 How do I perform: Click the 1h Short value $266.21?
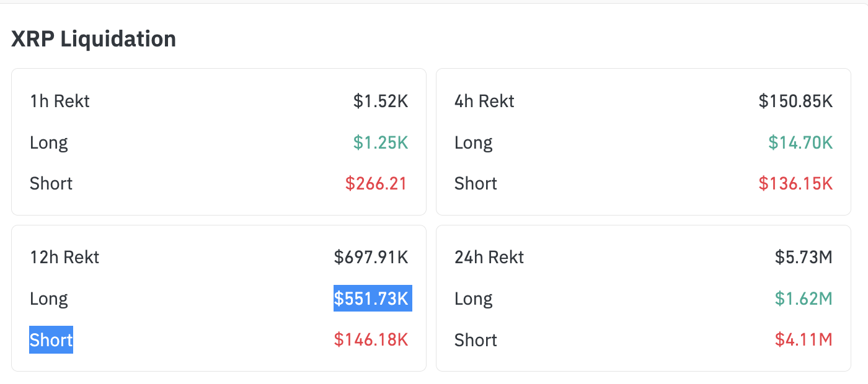click(x=376, y=183)
